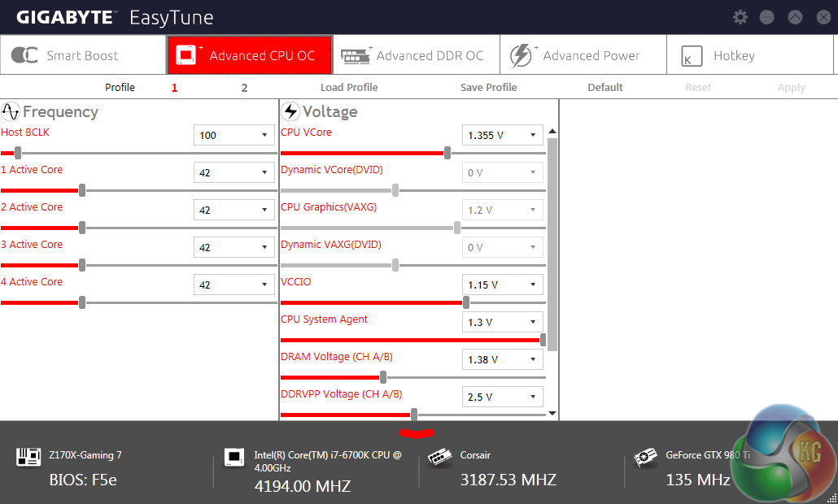Click the 2 Active Core slider handle
Viewport: 838px width, 504px height.
click(82, 228)
